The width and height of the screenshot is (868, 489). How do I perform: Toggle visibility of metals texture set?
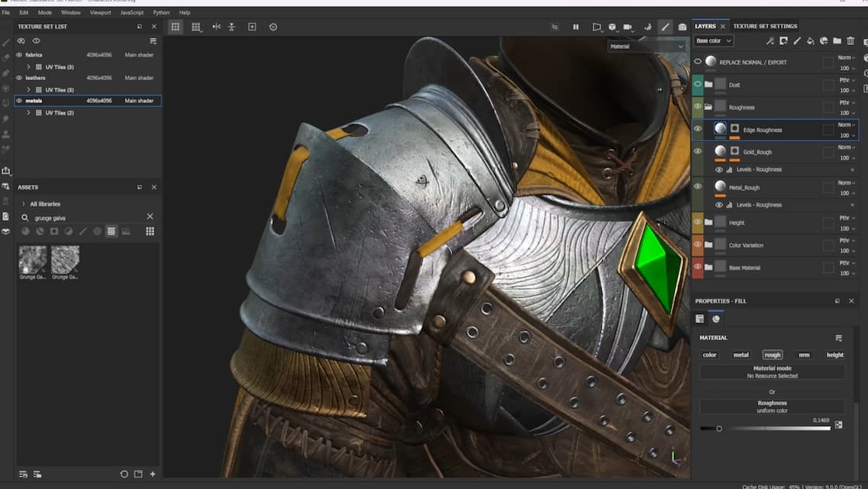click(19, 101)
